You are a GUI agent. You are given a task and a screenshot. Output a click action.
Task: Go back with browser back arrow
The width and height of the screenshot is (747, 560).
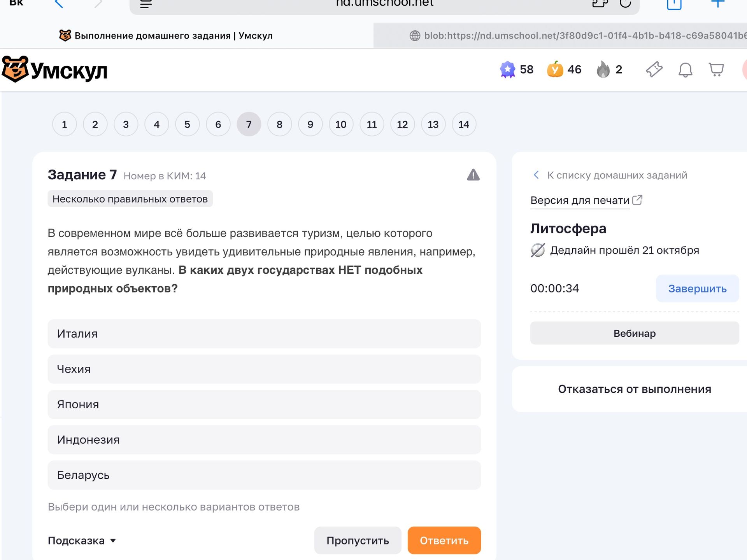coord(59,4)
